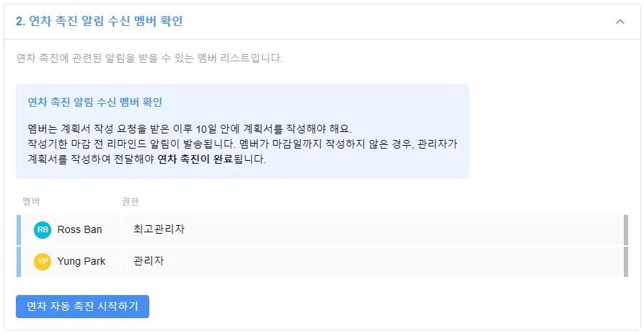Click the info line mentioning 10일 deadline

190,129
